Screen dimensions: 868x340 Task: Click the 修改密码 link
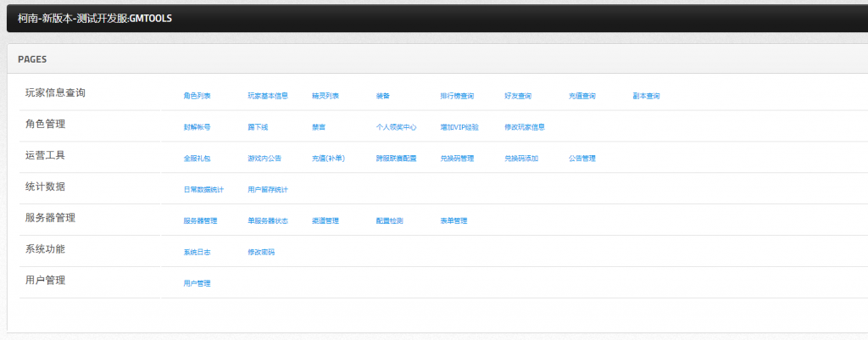(261, 252)
